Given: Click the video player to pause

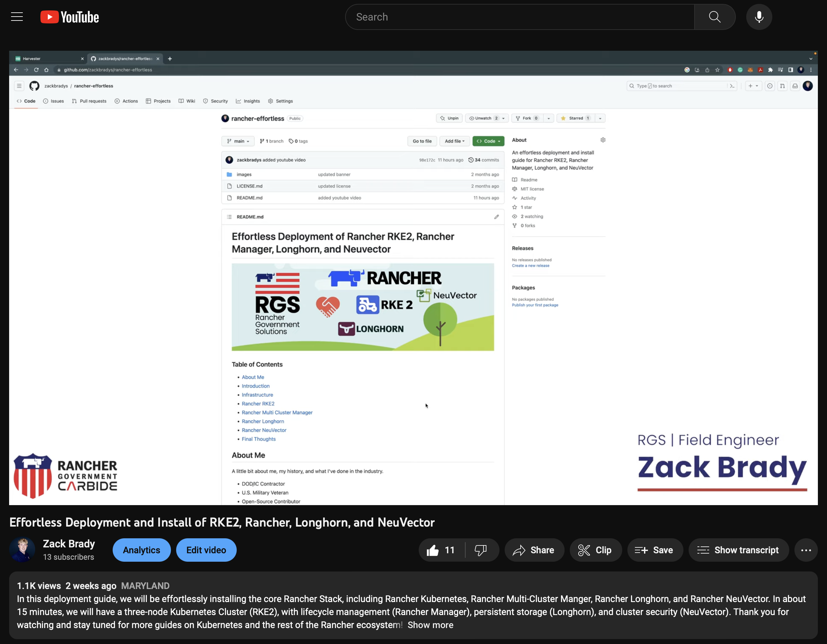Looking at the screenshot, I should [x=413, y=278].
